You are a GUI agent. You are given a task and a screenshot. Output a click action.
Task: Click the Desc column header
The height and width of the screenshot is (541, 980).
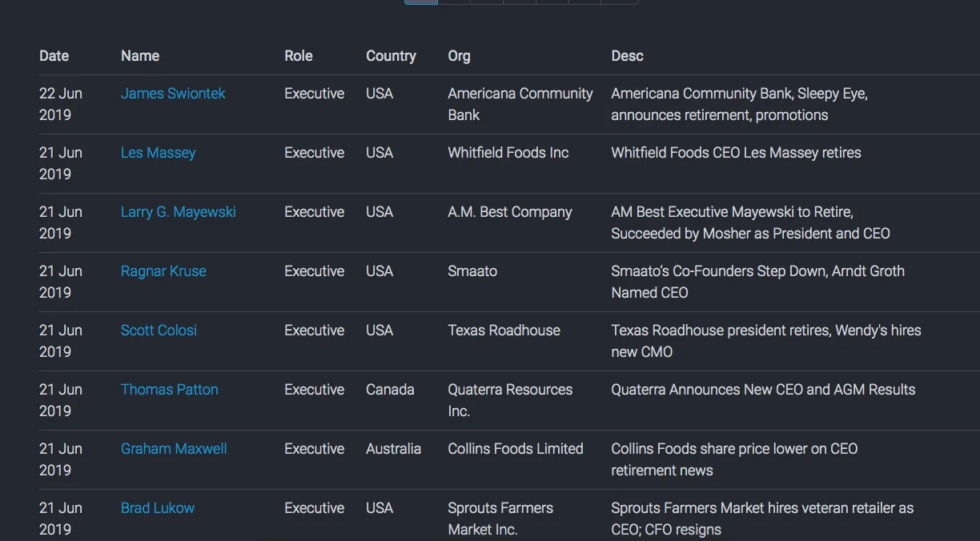(x=627, y=56)
